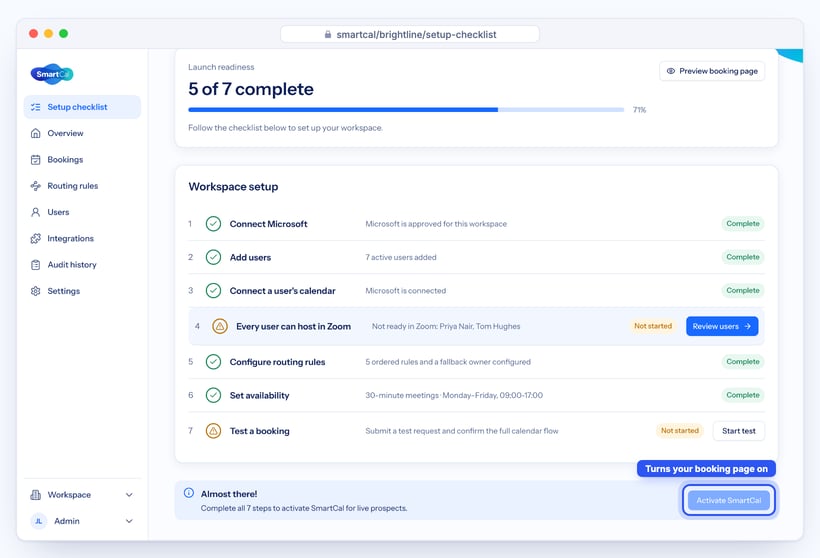820x558 pixels.
Task: Open the Setup checklist page
Action: (82, 107)
